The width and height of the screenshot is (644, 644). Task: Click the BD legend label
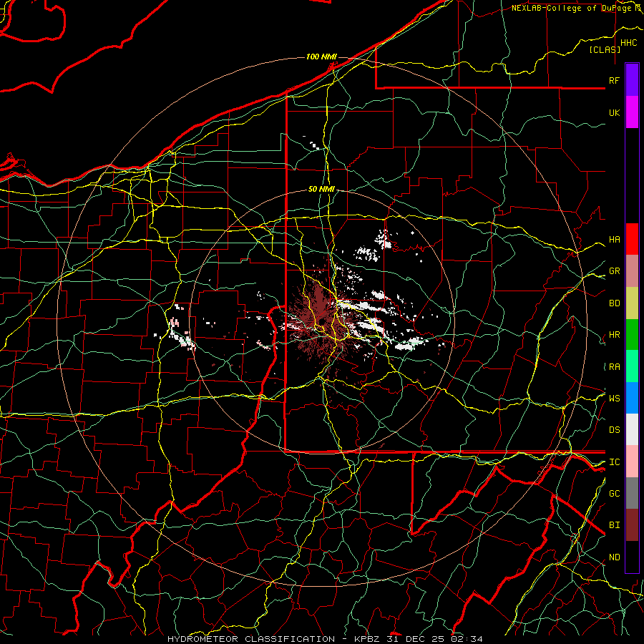coord(615,303)
